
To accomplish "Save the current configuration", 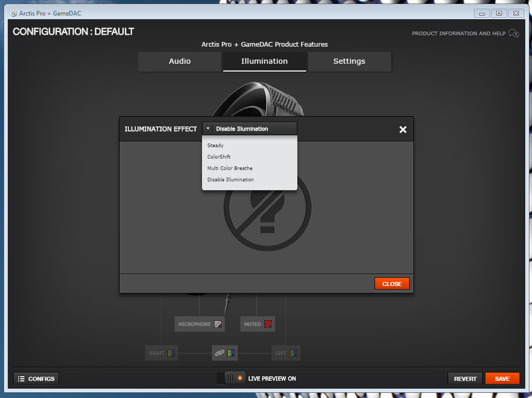I will [x=502, y=379].
